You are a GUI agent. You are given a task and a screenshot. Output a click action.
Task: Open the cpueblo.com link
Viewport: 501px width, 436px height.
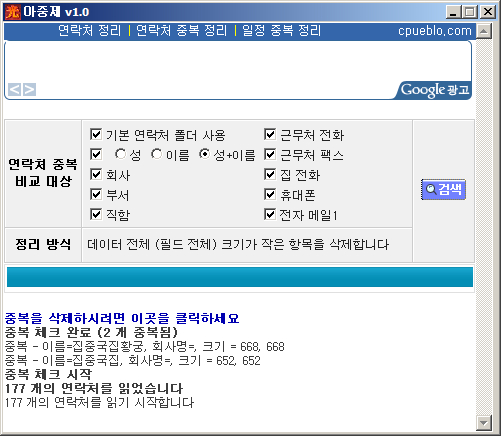click(435, 31)
